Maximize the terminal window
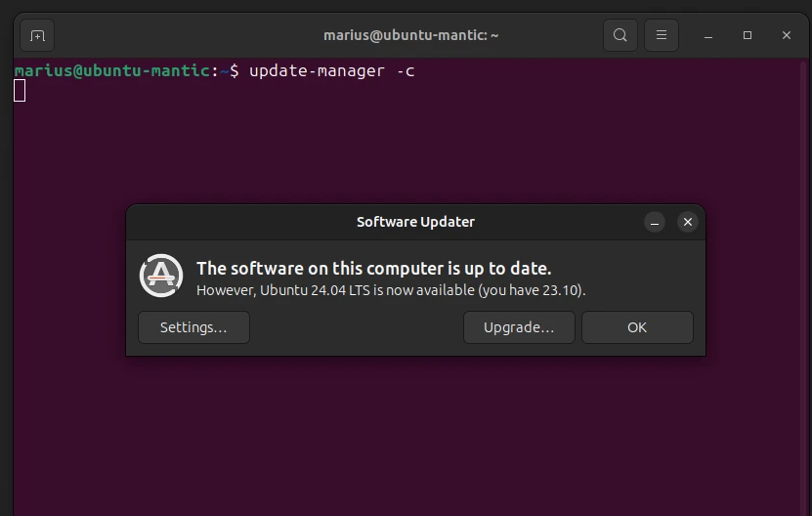 tap(747, 35)
